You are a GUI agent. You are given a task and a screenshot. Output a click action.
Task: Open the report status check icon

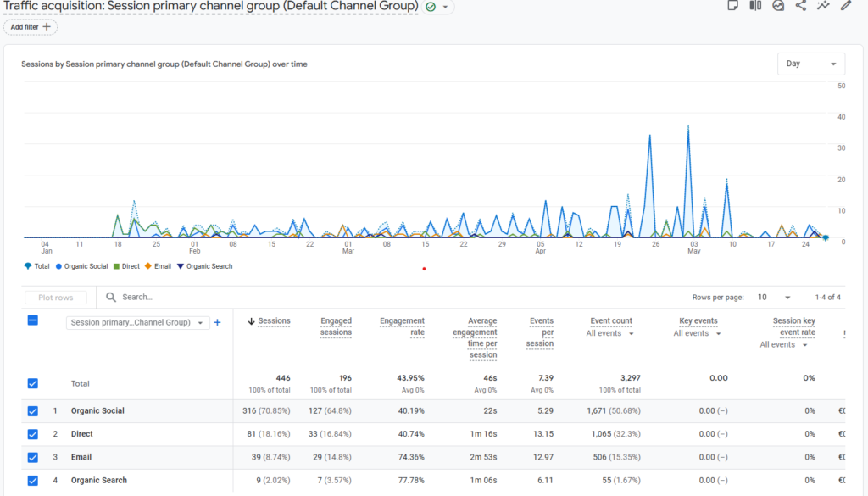(x=430, y=7)
